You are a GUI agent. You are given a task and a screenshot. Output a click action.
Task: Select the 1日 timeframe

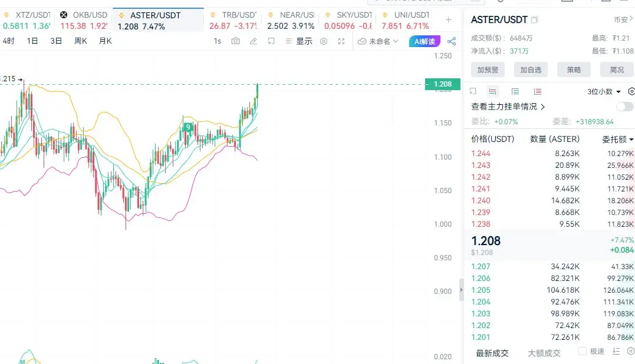(x=32, y=41)
